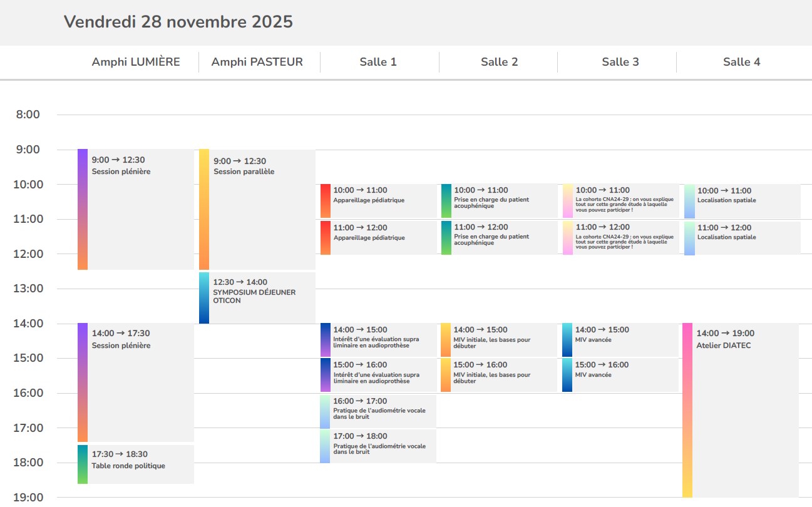This screenshot has height=507, width=812.
Task: Select the Salle 2 column header
Action: point(500,62)
